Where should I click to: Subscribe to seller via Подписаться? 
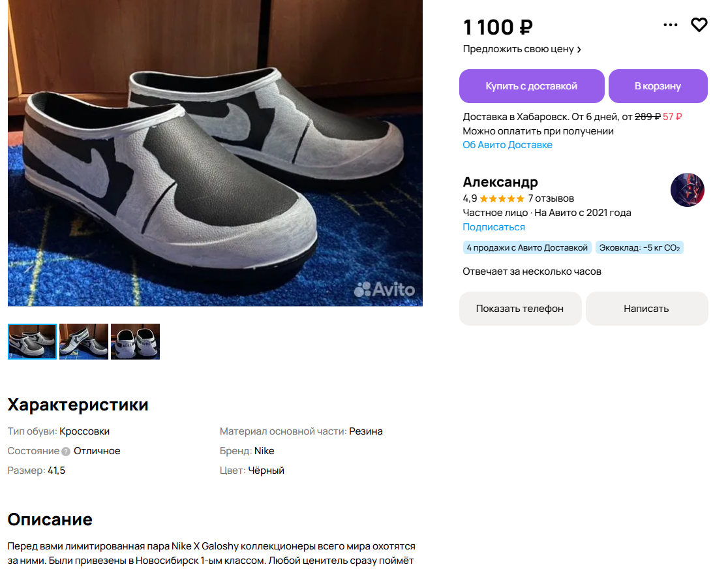[494, 227]
